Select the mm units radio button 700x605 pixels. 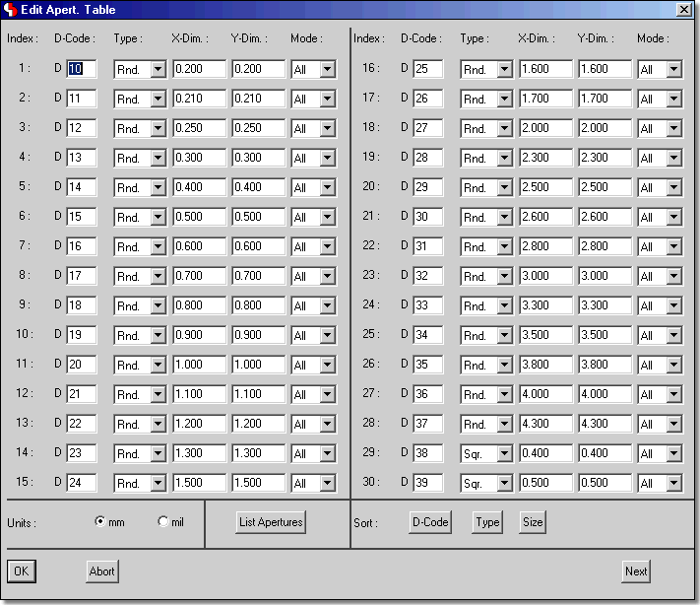[100, 522]
